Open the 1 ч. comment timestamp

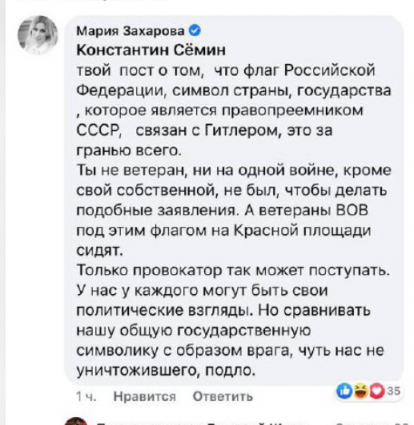(86, 397)
